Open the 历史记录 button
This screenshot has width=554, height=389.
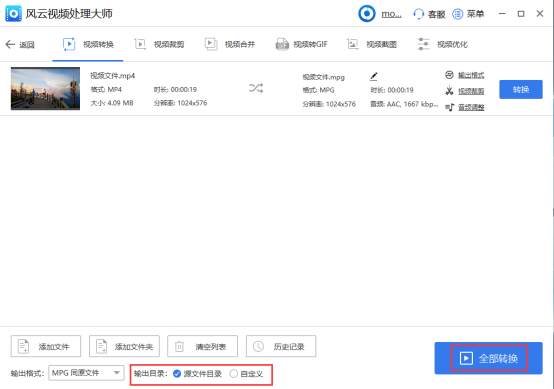(281, 346)
